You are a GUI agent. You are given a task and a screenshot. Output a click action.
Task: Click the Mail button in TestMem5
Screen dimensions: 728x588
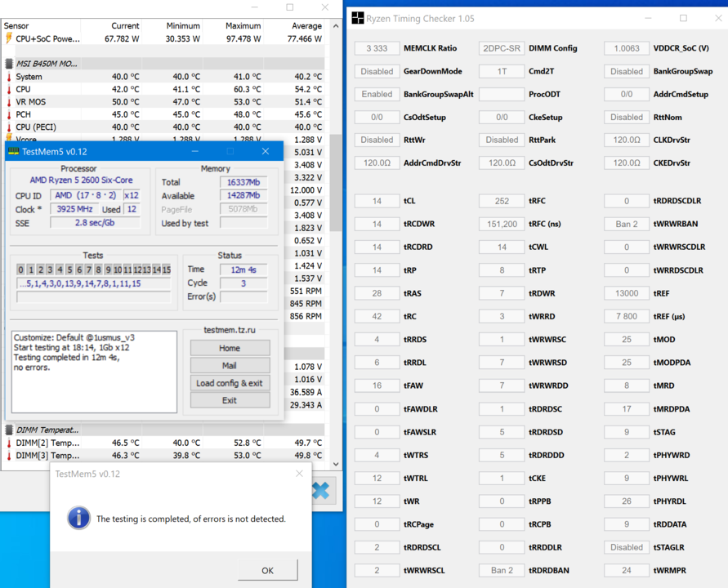click(x=230, y=365)
